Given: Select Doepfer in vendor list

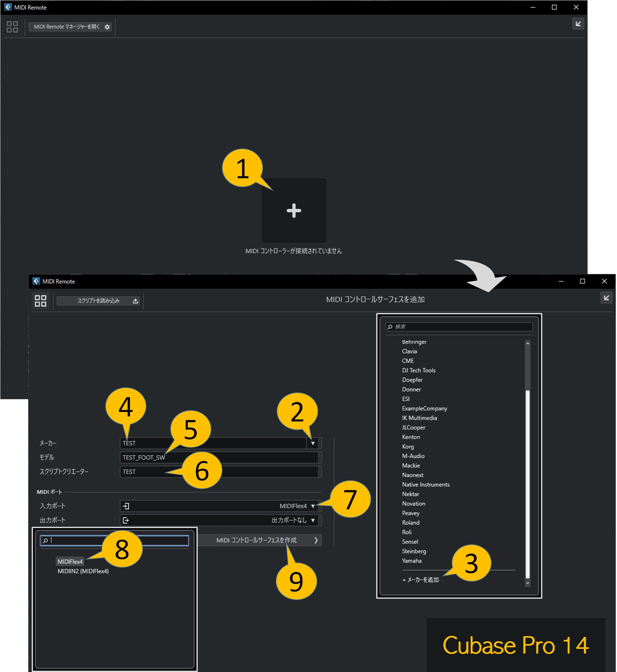Looking at the screenshot, I should coord(412,380).
